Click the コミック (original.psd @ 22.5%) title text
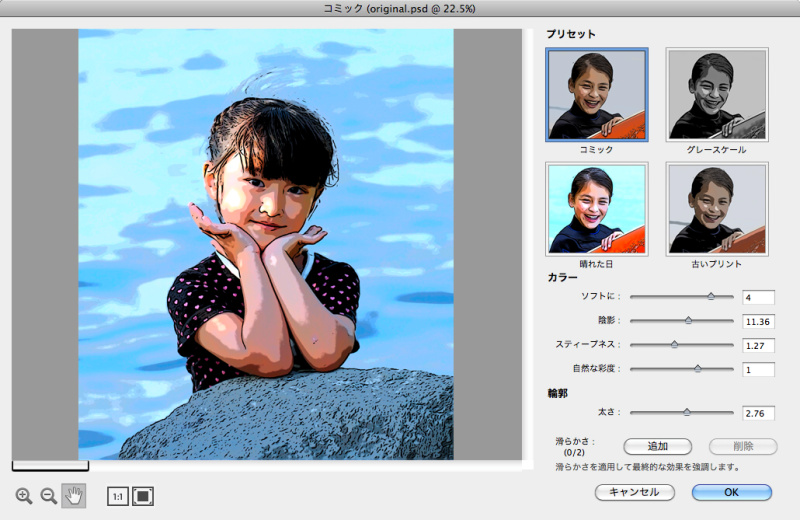Image resolution: width=800 pixels, height=520 pixels. click(x=399, y=8)
